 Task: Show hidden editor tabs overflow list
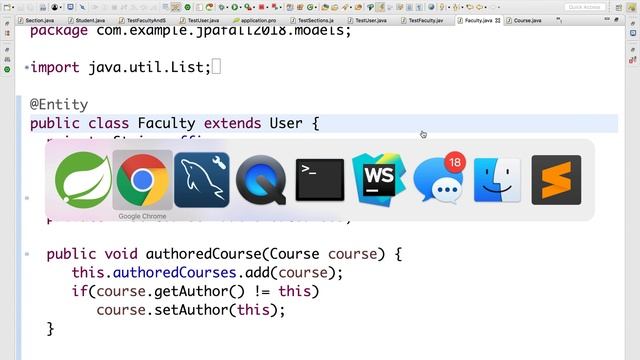(559, 20)
